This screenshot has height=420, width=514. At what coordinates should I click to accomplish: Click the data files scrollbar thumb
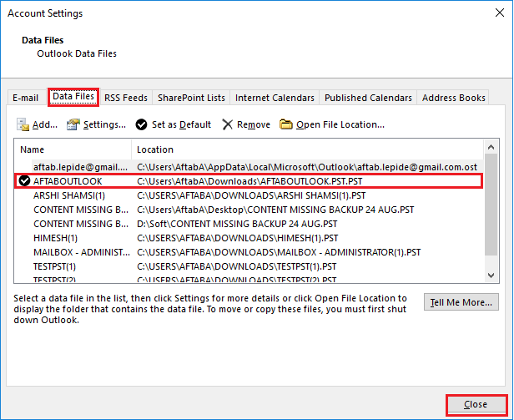coord(491,204)
